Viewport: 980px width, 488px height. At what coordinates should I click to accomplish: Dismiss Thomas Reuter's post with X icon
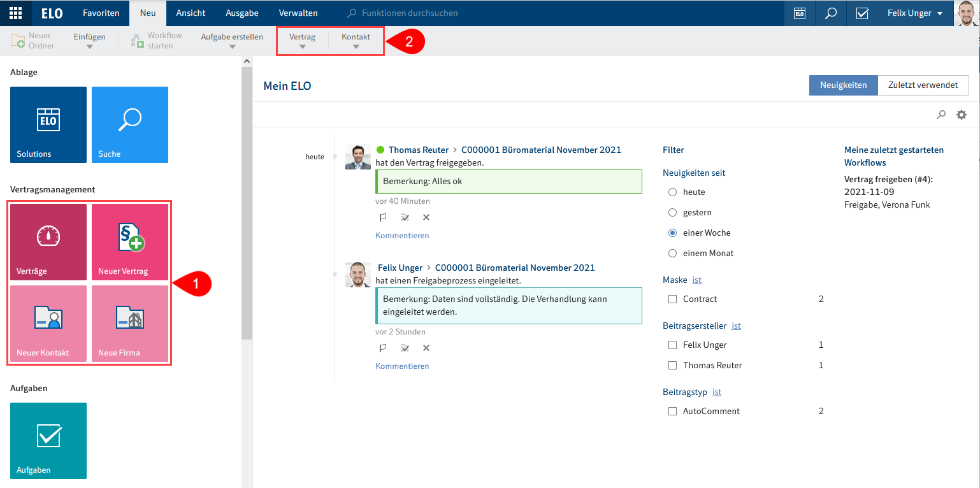426,217
